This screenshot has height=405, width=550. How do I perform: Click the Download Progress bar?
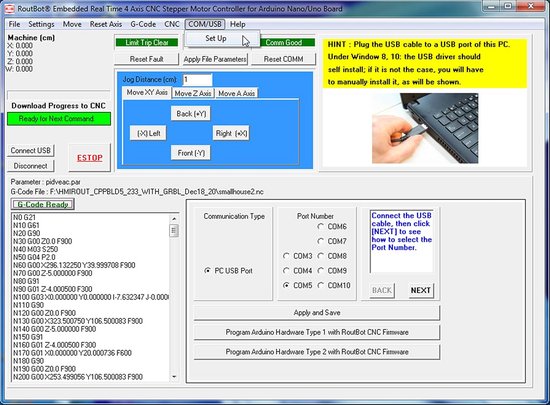[x=59, y=95]
